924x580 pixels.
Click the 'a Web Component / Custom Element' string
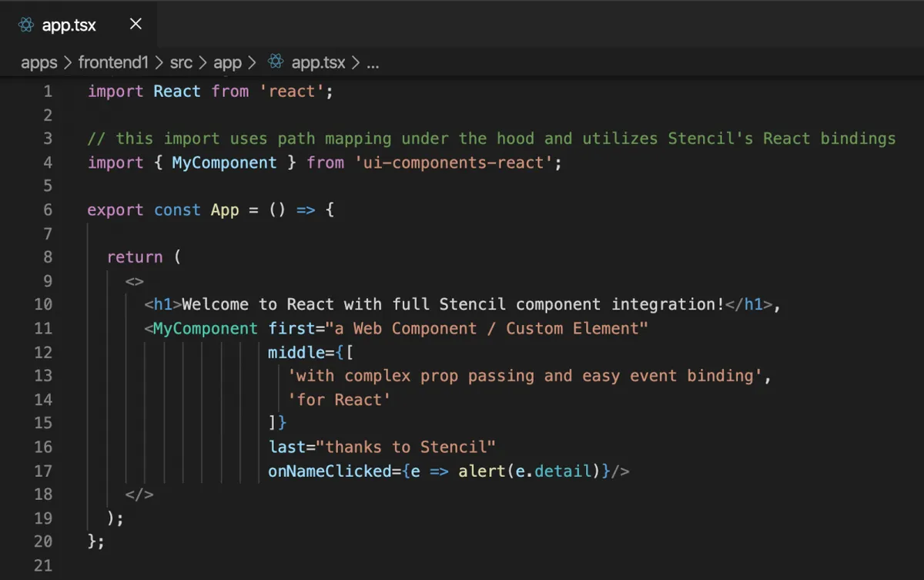(487, 329)
